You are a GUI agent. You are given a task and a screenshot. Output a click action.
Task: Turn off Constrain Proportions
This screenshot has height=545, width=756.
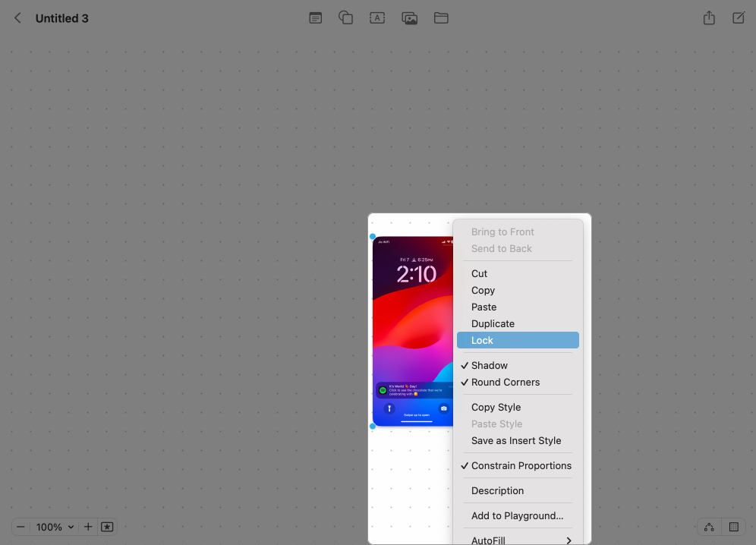521,466
